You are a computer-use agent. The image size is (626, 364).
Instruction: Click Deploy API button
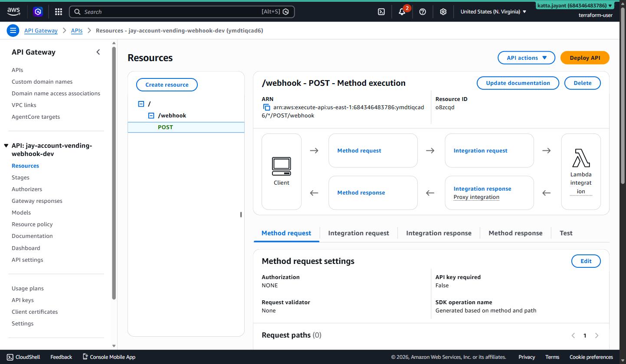(585, 58)
